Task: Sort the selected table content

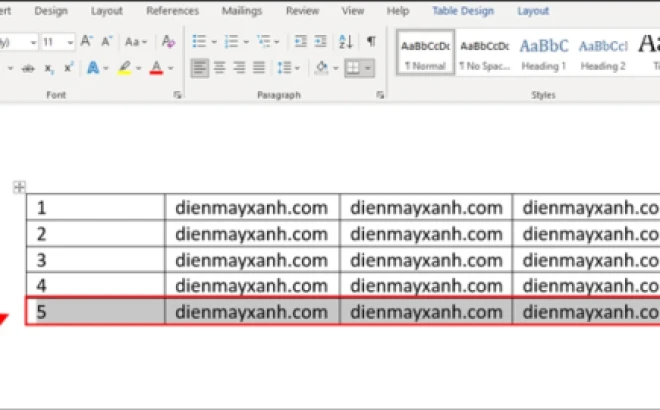Action: (x=346, y=42)
